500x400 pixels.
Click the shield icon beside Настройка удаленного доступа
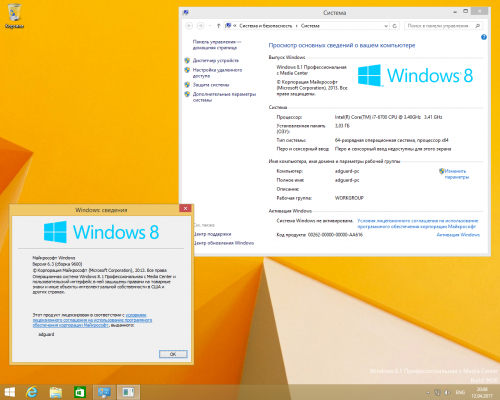[x=187, y=70]
